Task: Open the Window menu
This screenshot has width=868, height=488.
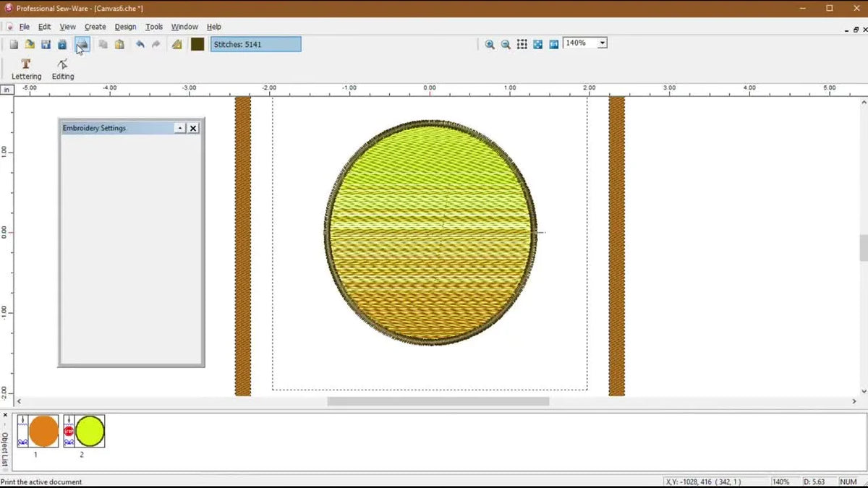Action: pyautogui.click(x=184, y=27)
